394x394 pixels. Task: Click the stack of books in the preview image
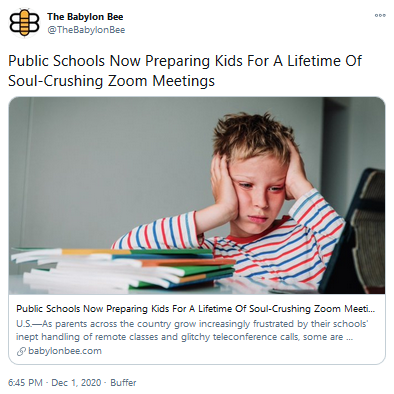coord(123,269)
